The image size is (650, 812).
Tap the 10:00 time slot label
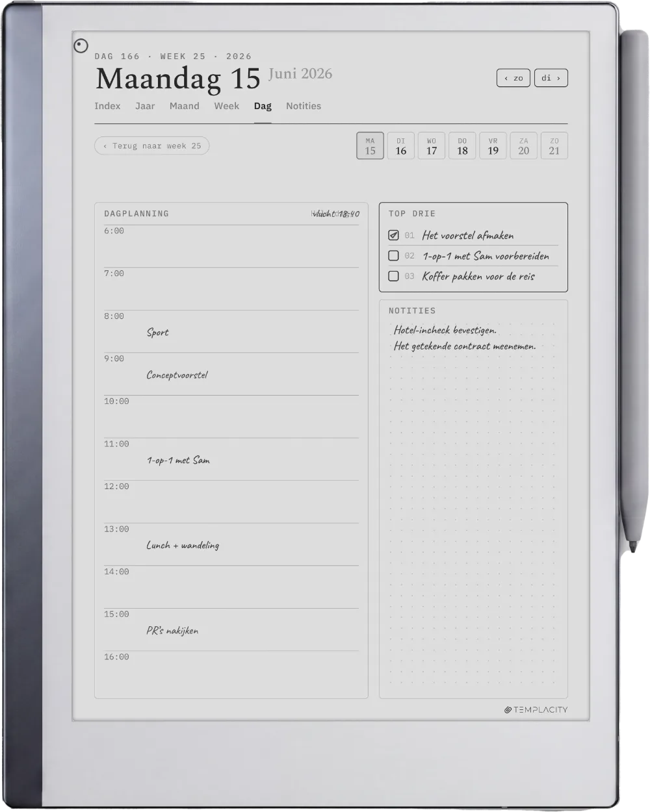pos(116,401)
